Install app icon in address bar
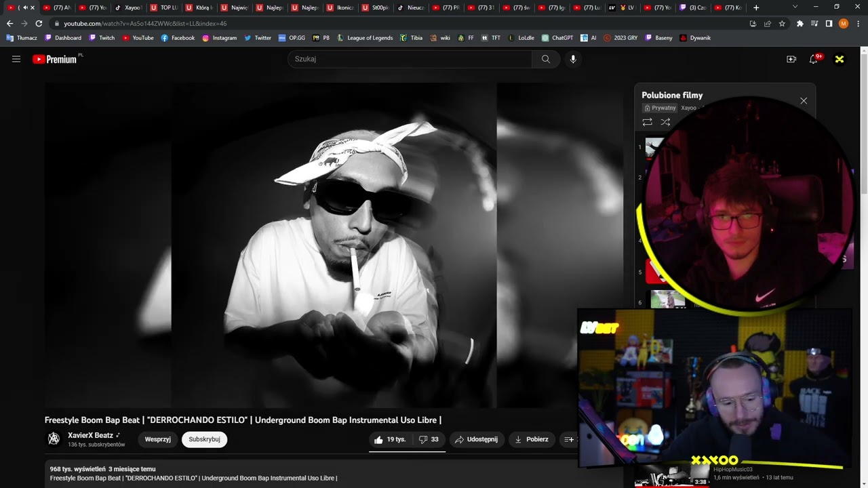 click(x=753, y=23)
